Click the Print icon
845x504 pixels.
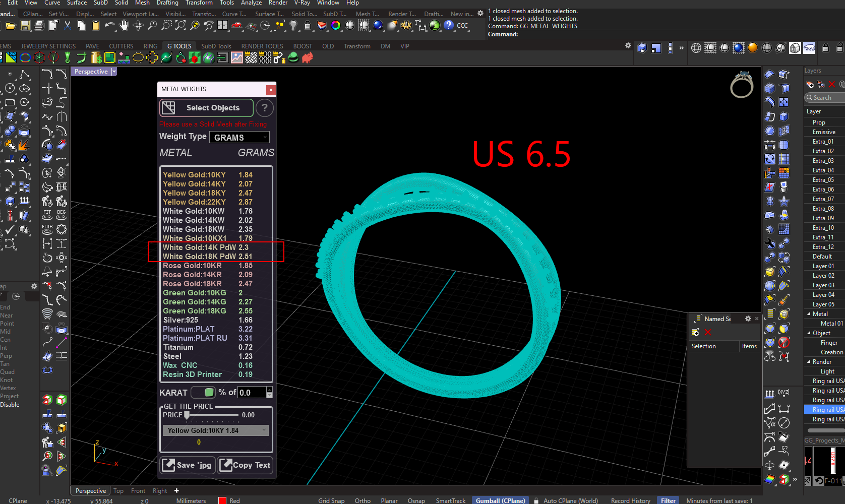click(x=39, y=25)
